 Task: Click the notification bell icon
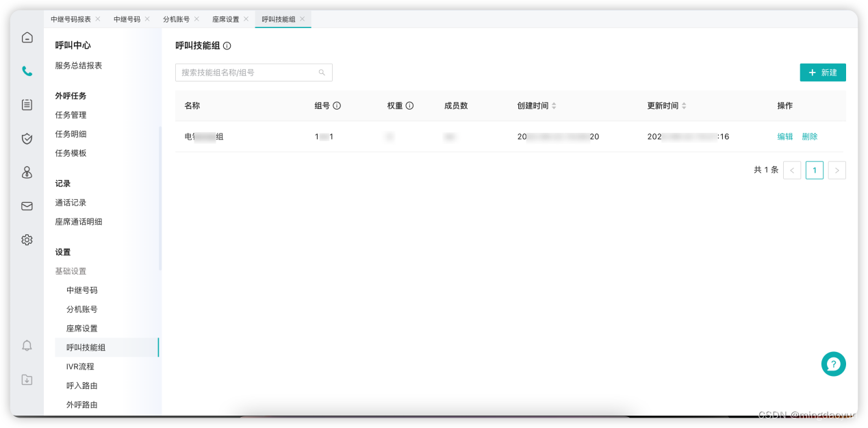point(27,346)
